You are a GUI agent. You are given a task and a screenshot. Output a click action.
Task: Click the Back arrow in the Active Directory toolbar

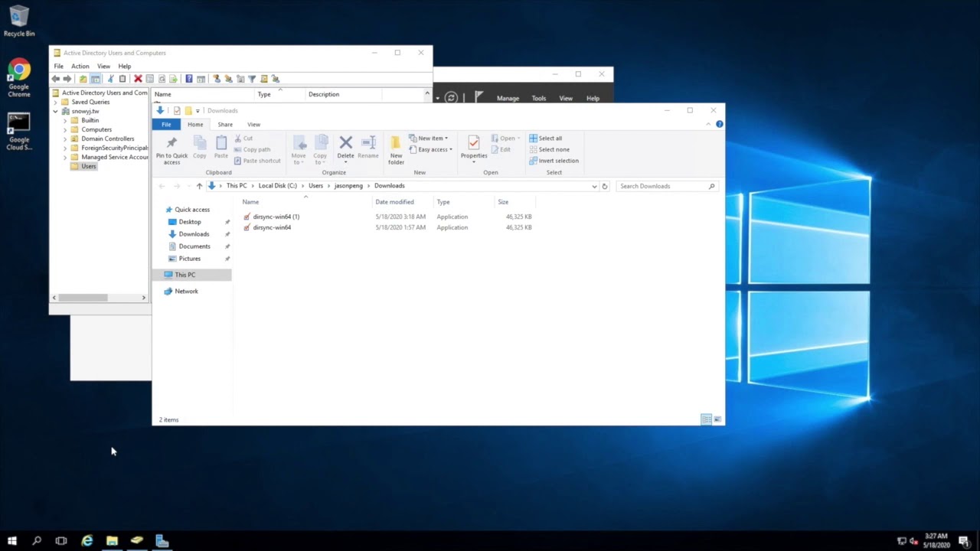[x=55, y=79]
